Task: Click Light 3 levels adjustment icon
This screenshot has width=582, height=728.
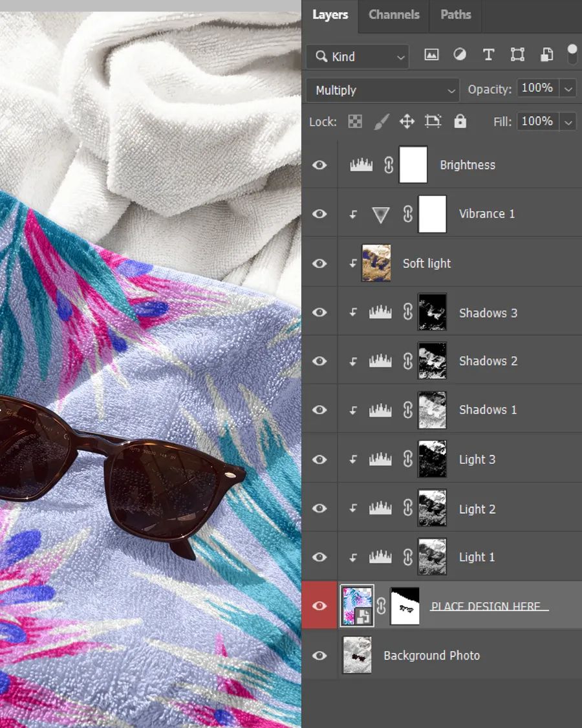Action: (380, 459)
